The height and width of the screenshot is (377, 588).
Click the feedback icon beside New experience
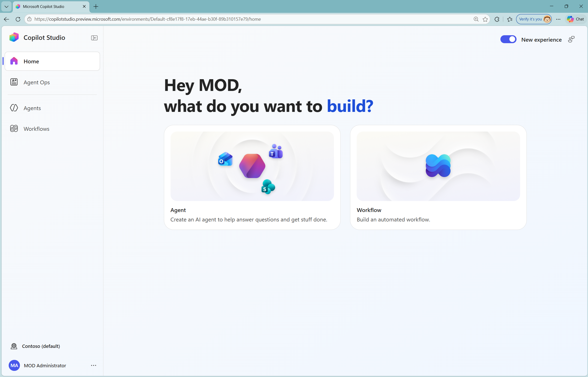(571, 39)
